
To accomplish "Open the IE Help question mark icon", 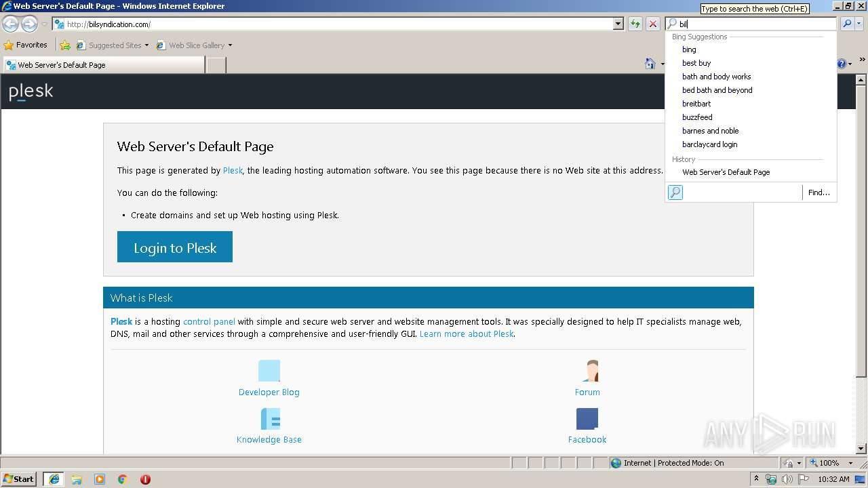I will click(x=842, y=64).
